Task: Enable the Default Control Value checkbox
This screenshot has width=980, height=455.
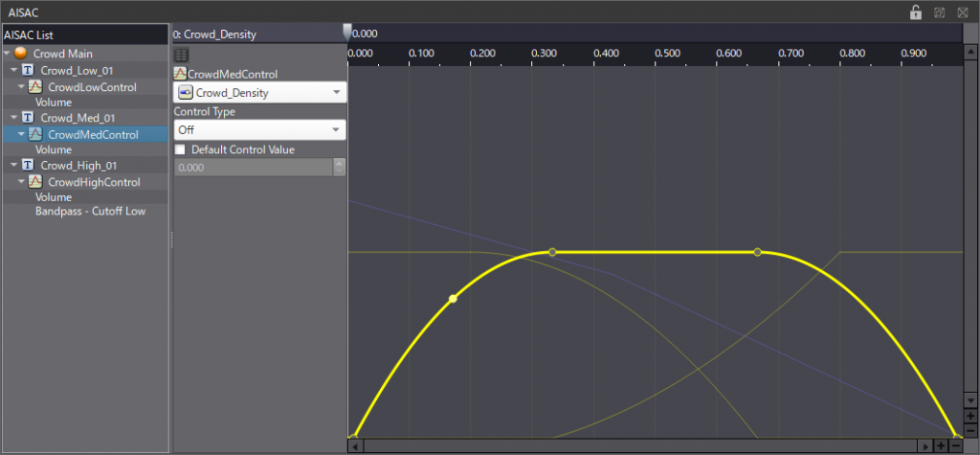Action: pos(180,149)
